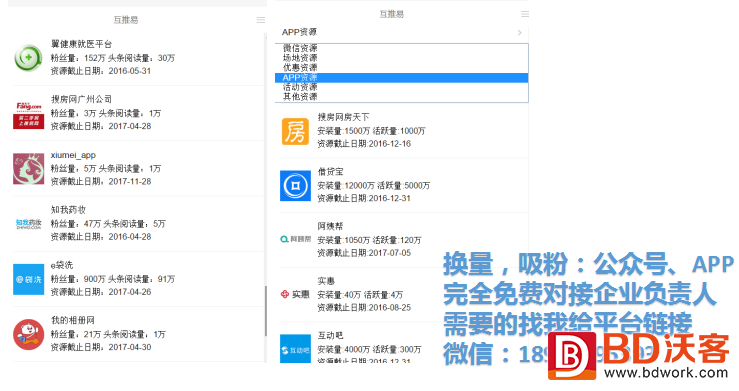Click the 阿姨帮 logo
The height and width of the screenshot is (391, 739).
(x=296, y=239)
